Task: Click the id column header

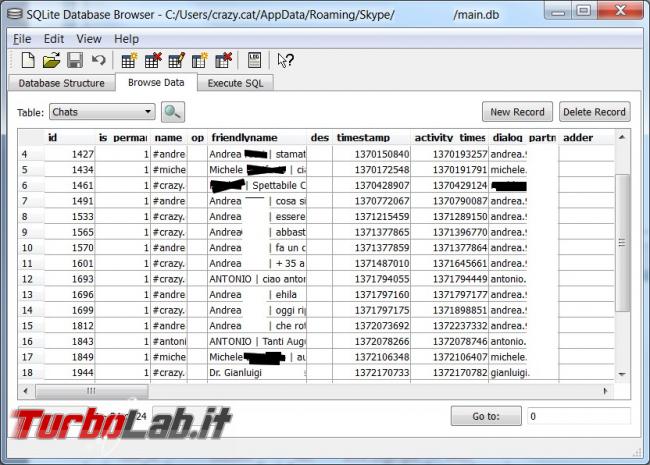Action: click(69, 138)
